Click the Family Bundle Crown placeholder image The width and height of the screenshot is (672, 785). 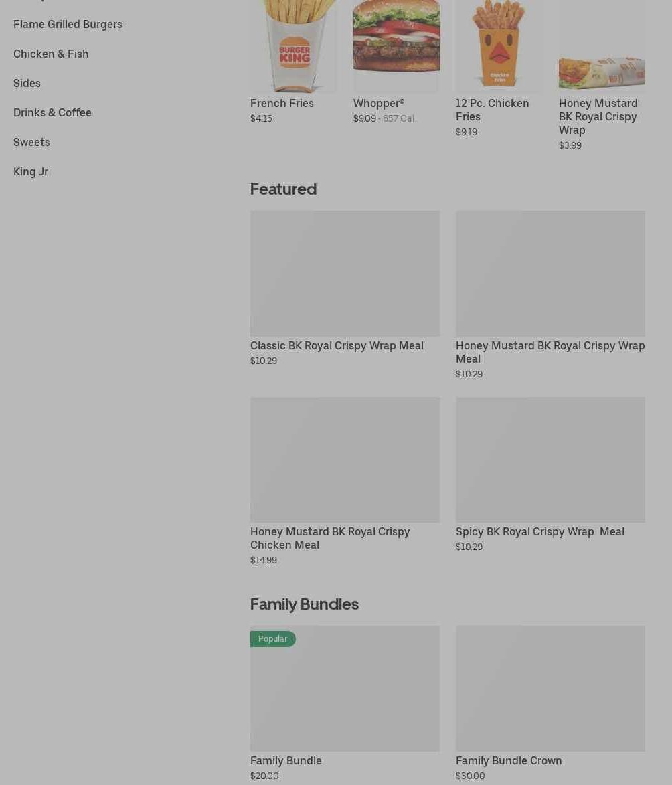[550, 689]
